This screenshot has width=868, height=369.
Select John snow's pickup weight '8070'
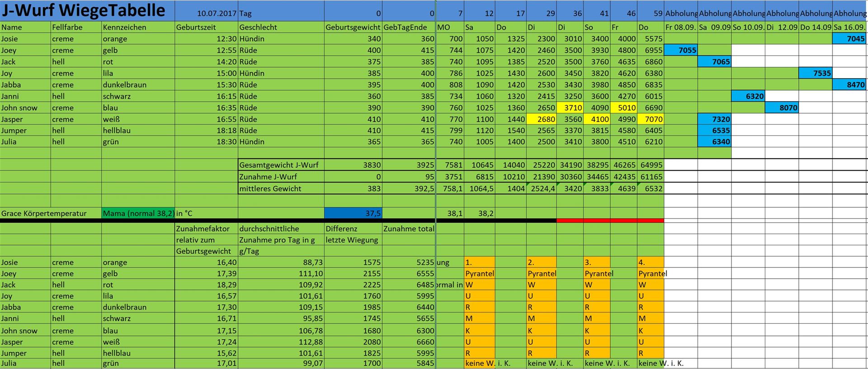(782, 107)
